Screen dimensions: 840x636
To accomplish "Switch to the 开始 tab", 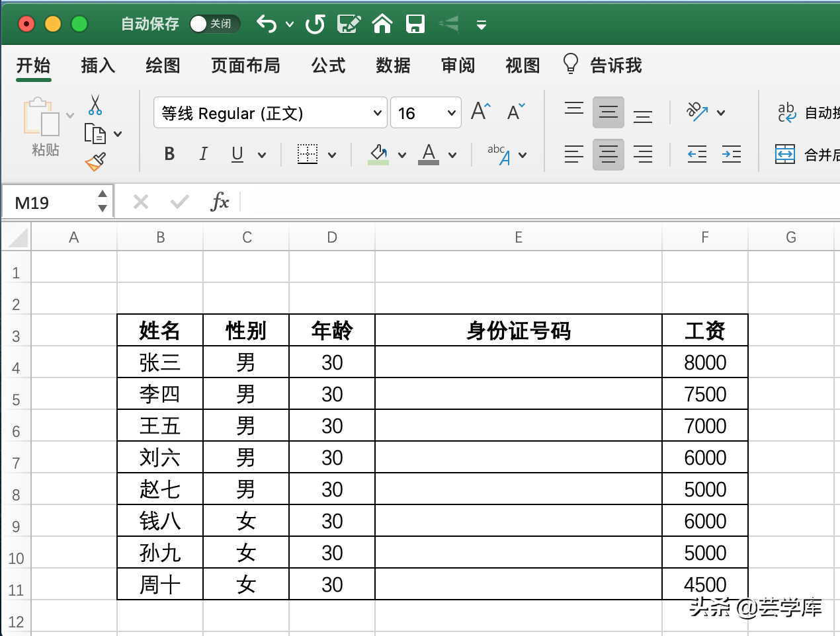I will [x=33, y=65].
